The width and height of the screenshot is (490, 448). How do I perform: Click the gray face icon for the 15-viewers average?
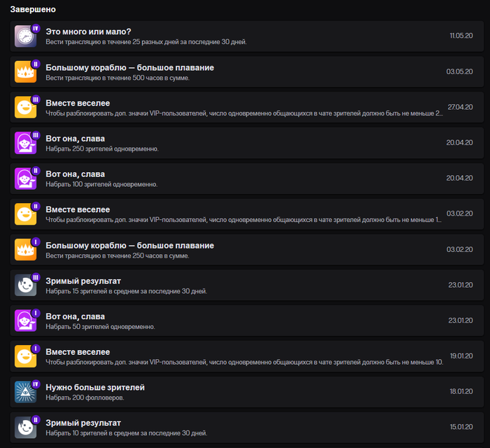coord(26,285)
